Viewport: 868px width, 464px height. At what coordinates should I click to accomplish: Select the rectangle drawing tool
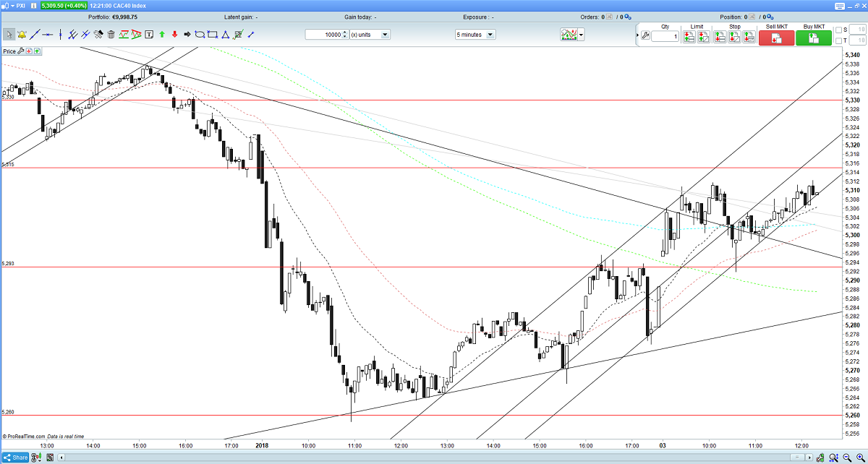click(x=213, y=35)
